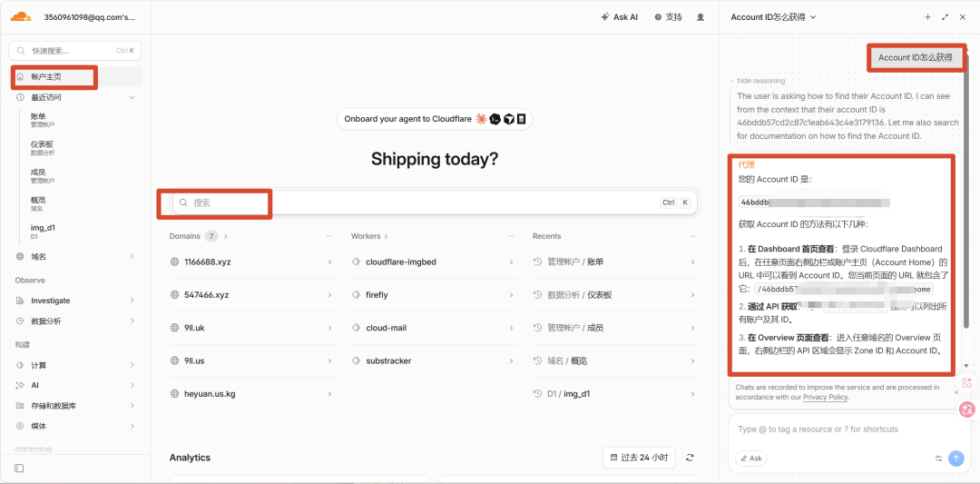Click the globe icon beside 1166688.xyz
The image size is (980, 484).
(x=174, y=262)
